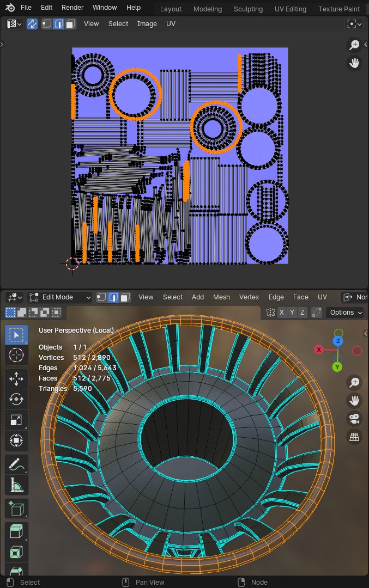Select the Extrude Region tool
This screenshot has height=588, width=369.
pos(16,532)
